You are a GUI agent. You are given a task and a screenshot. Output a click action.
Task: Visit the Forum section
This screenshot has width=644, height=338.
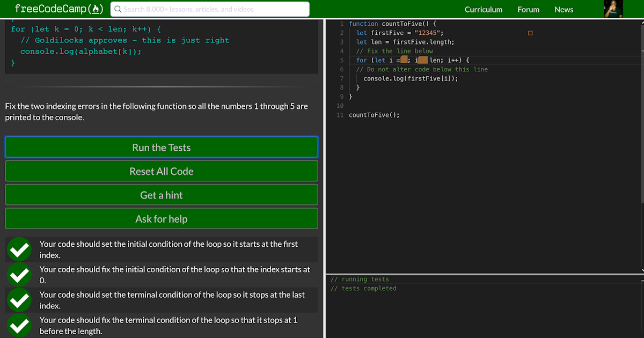pyautogui.click(x=528, y=9)
